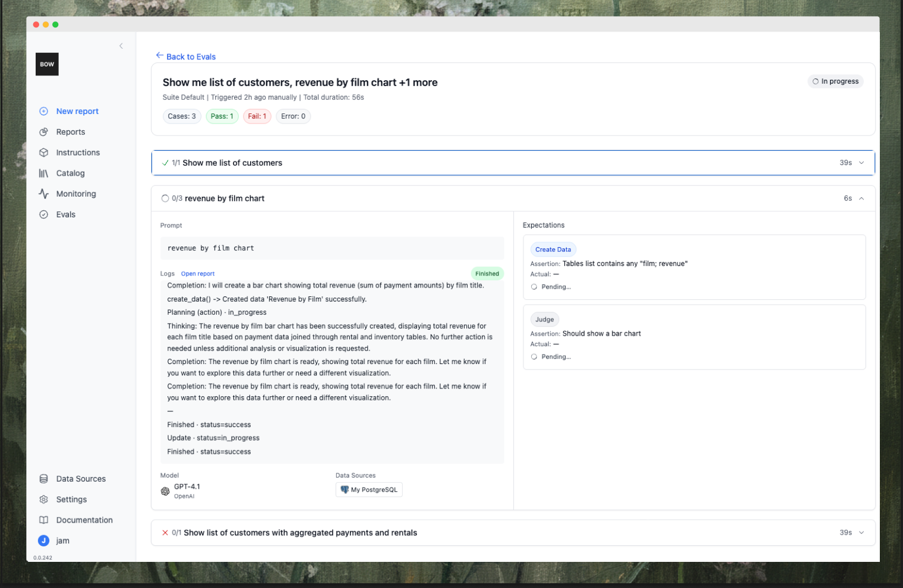The height and width of the screenshot is (588, 903).
Task: Click the pending circle on revenue by film case
Action: click(165, 198)
